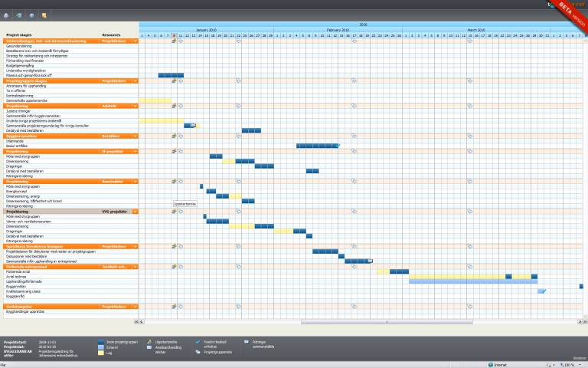Open dropdown arrow on Projektgruppen skapas row
This screenshot has height=368, width=588.
pos(135,80)
